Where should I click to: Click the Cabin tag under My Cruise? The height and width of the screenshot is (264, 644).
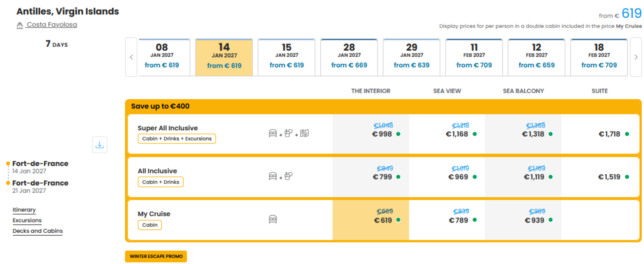click(x=150, y=225)
